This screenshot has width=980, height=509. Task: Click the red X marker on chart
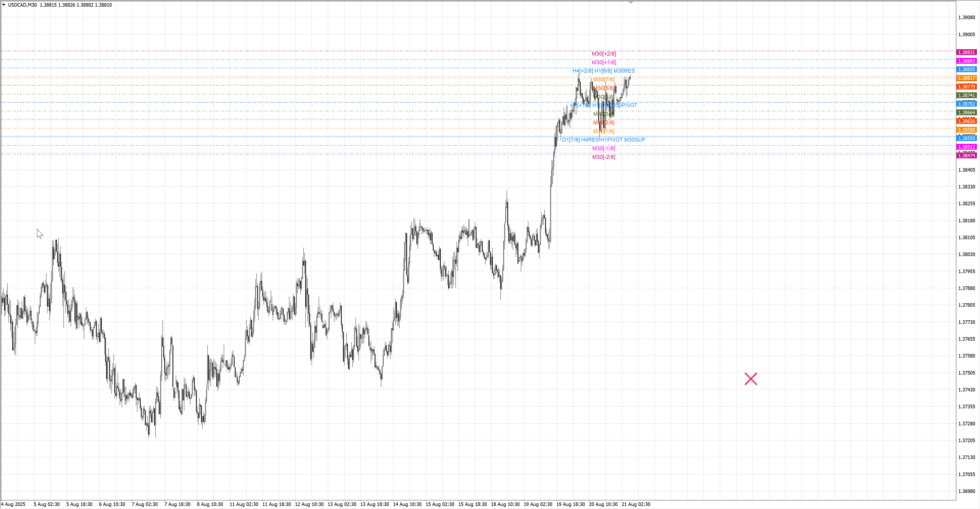click(751, 379)
